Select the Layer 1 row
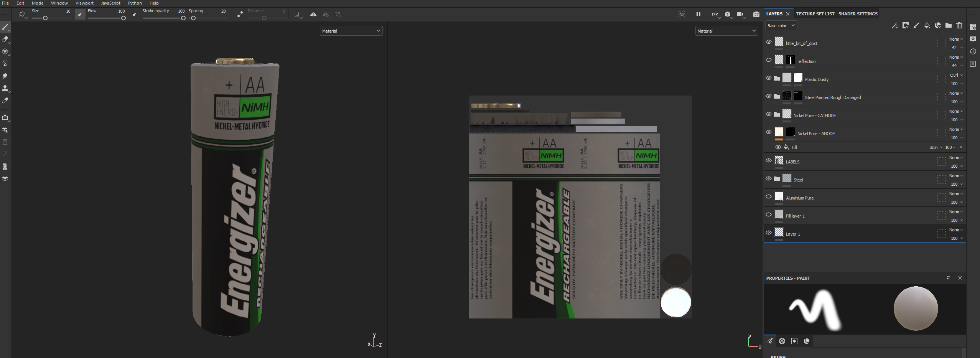The width and height of the screenshot is (980, 358). click(x=865, y=234)
